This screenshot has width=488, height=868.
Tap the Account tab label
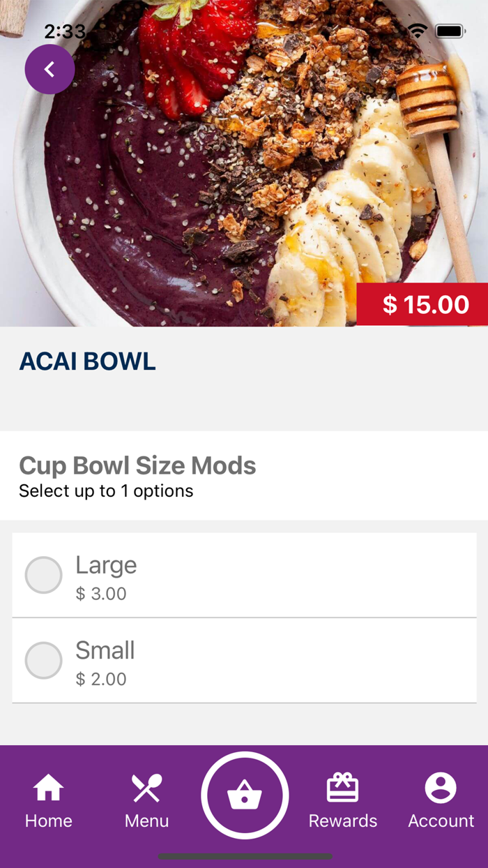(441, 821)
